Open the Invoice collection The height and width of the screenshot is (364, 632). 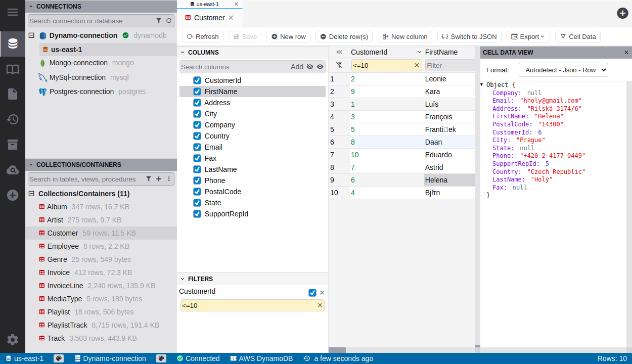[x=59, y=272]
